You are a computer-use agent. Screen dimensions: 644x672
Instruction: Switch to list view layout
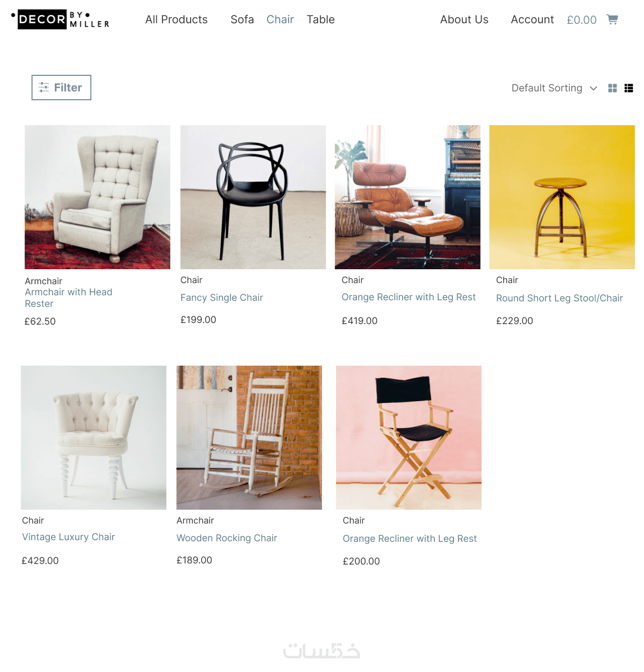coord(628,88)
